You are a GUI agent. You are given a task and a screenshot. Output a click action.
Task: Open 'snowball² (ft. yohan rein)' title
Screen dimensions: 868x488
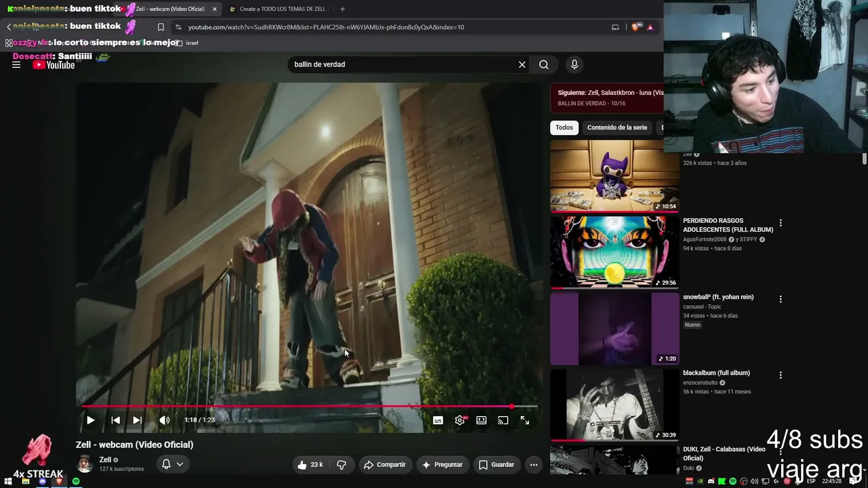pyautogui.click(x=718, y=297)
